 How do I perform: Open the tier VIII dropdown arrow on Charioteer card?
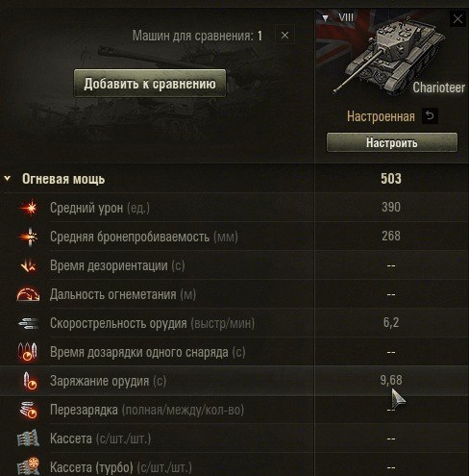click(x=326, y=18)
